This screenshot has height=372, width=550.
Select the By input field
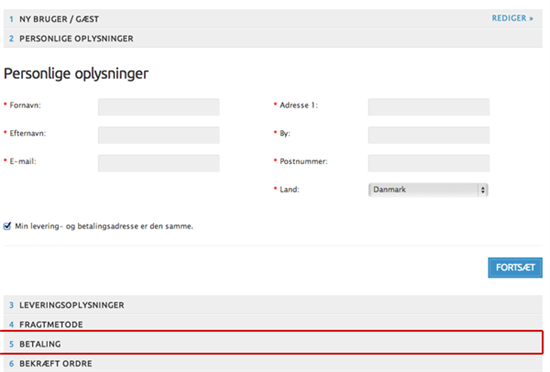(429, 135)
